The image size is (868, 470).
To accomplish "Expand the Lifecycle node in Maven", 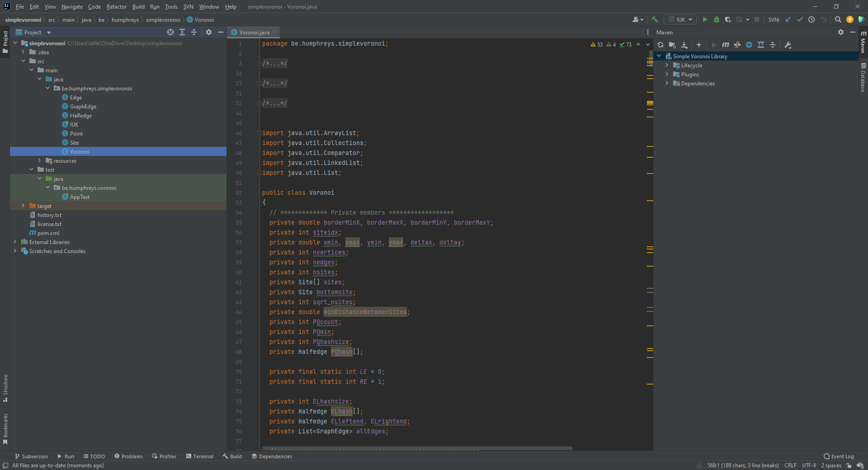I will point(667,66).
